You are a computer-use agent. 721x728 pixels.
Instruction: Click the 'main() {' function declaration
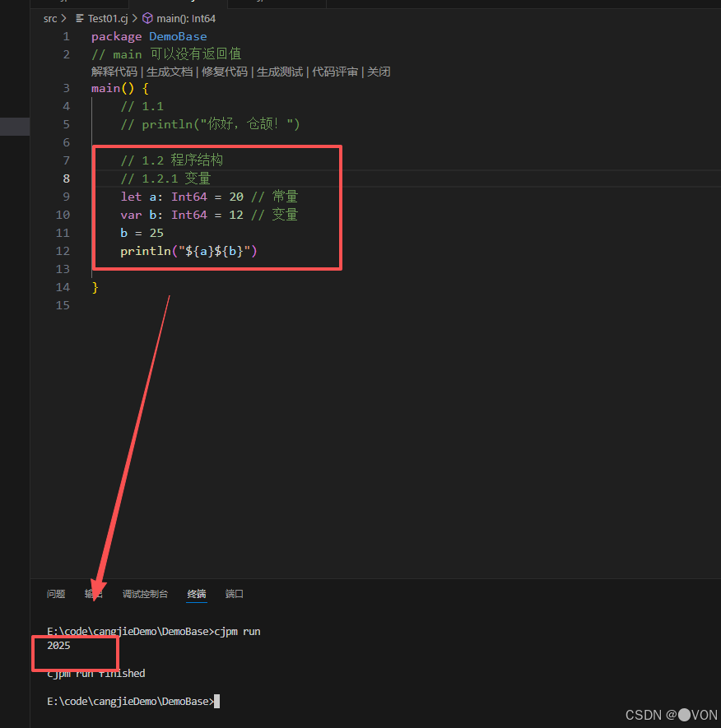[120, 88]
